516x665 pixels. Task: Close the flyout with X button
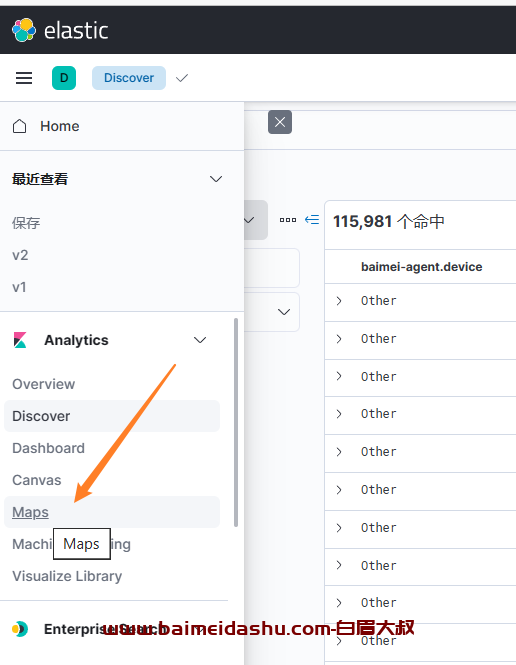(280, 122)
